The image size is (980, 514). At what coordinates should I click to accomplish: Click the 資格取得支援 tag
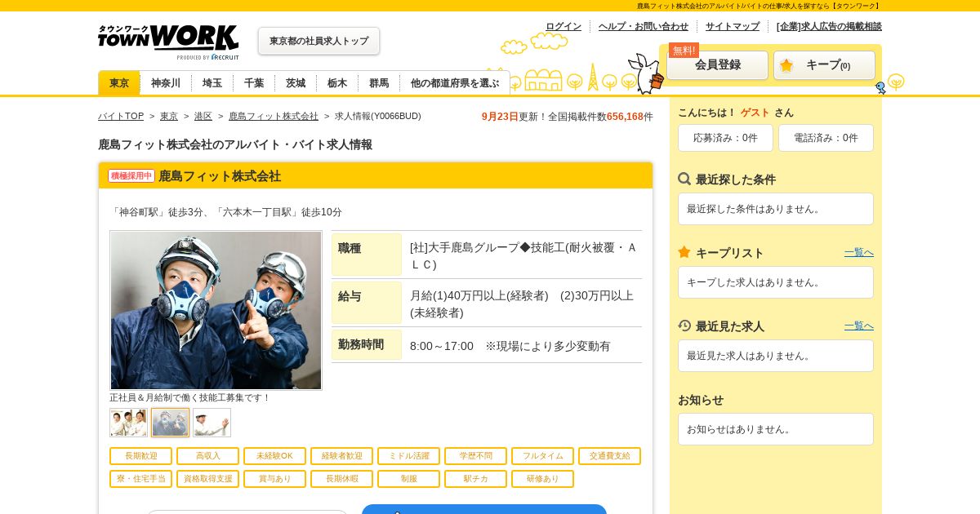point(207,479)
